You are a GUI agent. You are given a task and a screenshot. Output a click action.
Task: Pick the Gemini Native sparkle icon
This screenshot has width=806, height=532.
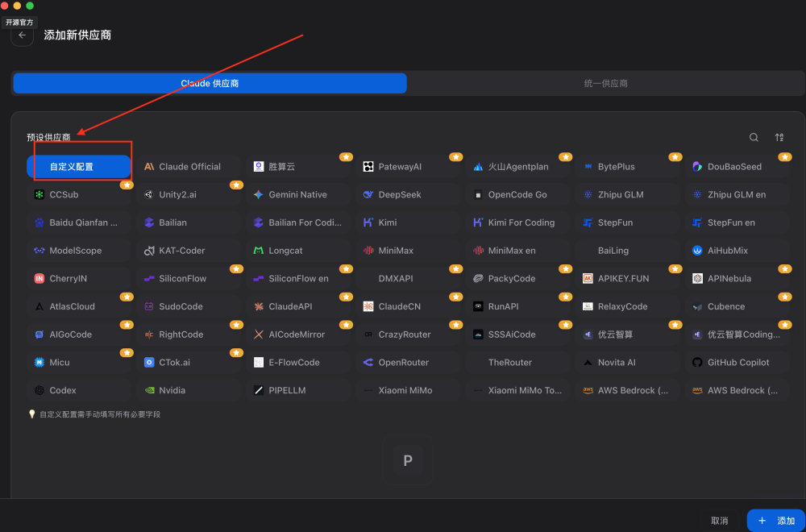tap(259, 195)
